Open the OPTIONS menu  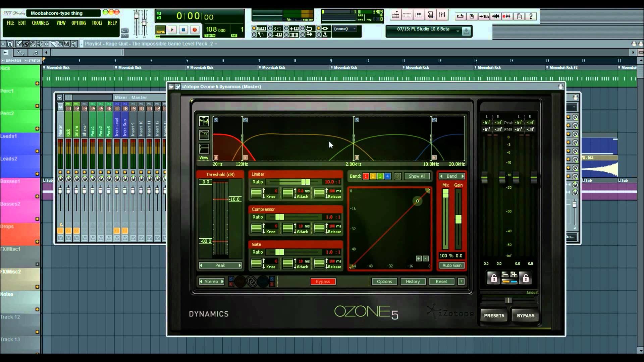pos(79,23)
